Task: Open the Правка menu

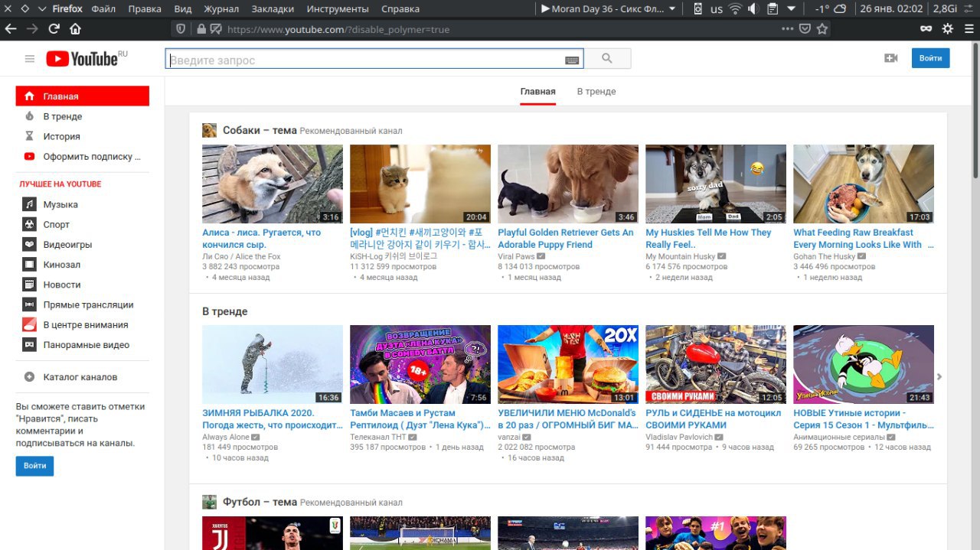Action: tap(145, 9)
